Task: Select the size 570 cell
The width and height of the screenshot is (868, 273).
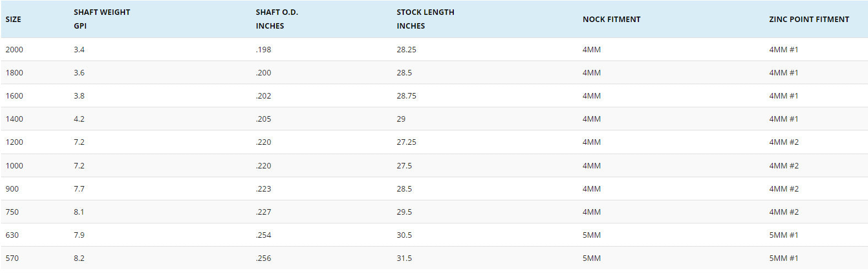Action: [12, 258]
